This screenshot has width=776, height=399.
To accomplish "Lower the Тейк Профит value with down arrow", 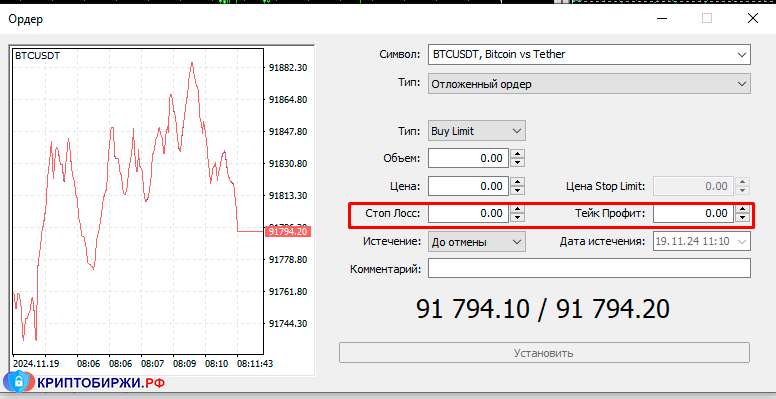I will click(x=741, y=218).
